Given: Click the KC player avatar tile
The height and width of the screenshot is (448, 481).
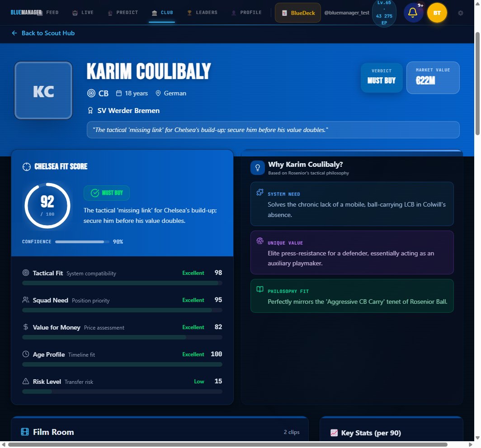Looking at the screenshot, I should (x=43, y=90).
